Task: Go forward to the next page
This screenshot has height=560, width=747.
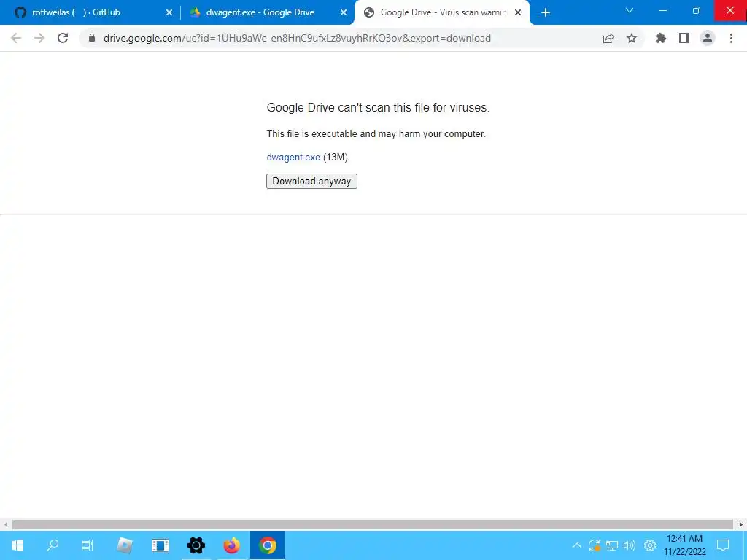Action: tap(39, 38)
